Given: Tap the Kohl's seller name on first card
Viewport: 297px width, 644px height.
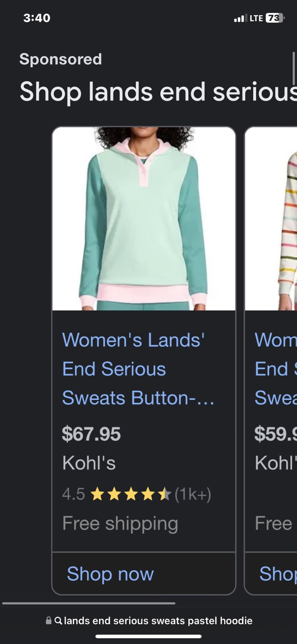Looking at the screenshot, I should point(89,463).
